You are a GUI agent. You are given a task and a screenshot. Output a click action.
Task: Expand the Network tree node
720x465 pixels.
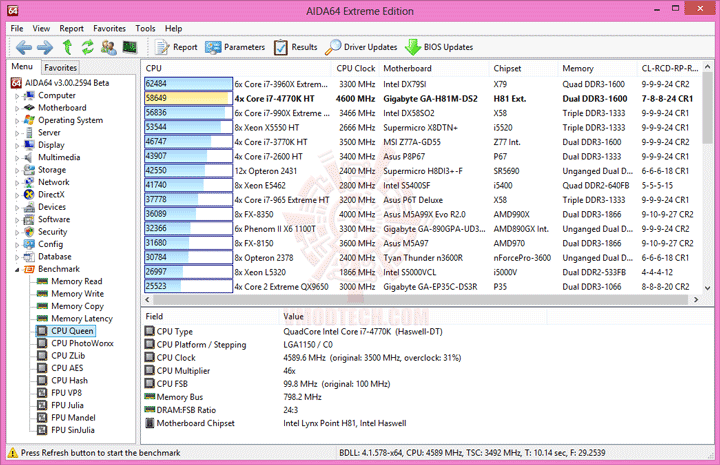point(17,183)
